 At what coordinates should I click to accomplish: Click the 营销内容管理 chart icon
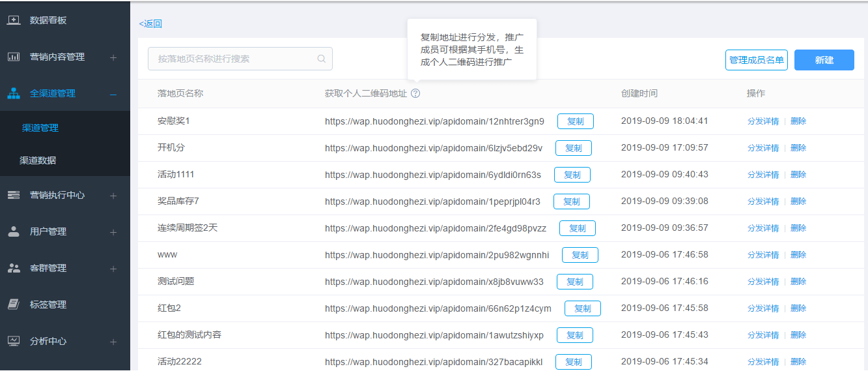tap(13, 57)
